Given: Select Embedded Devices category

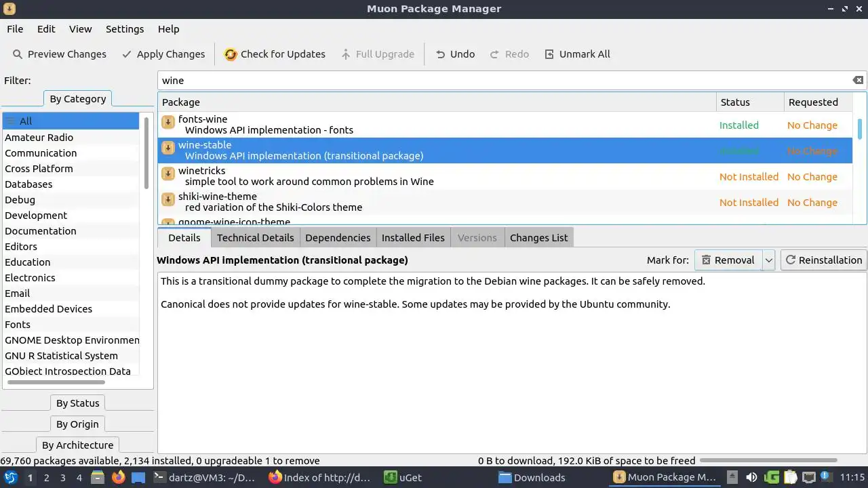Looking at the screenshot, I should [x=71, y=309].
